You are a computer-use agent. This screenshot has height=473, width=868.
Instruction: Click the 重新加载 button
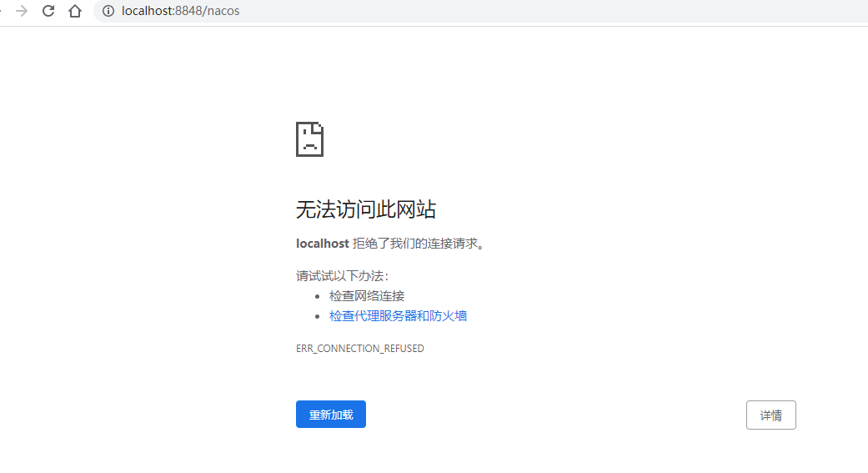tap(331, 415)
